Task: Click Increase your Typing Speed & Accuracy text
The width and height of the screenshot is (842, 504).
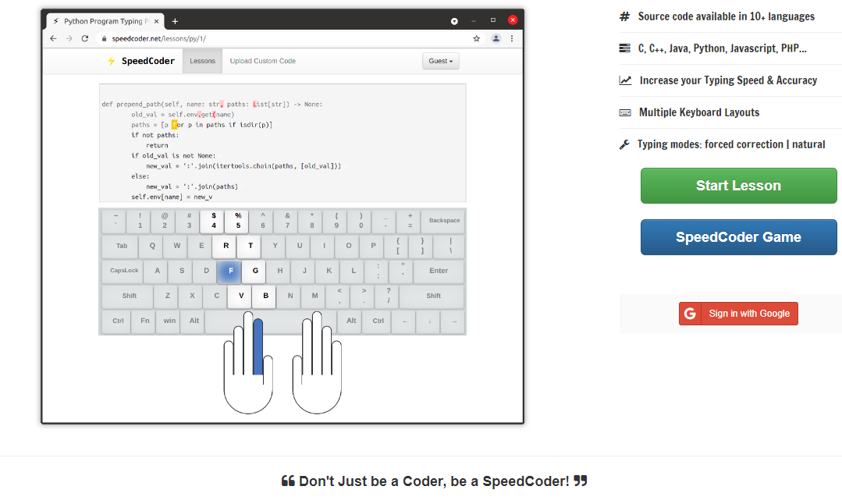Action: click(728, 80)
